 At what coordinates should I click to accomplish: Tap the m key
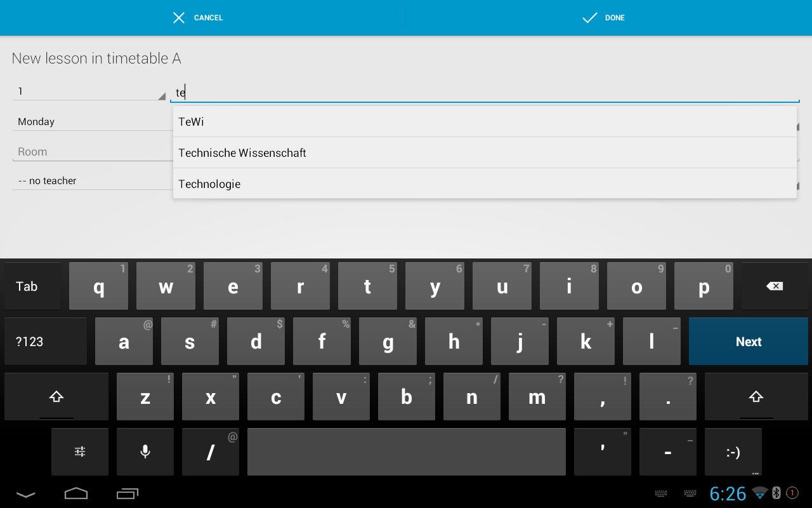pyautogui.click(x=537, y=397)
